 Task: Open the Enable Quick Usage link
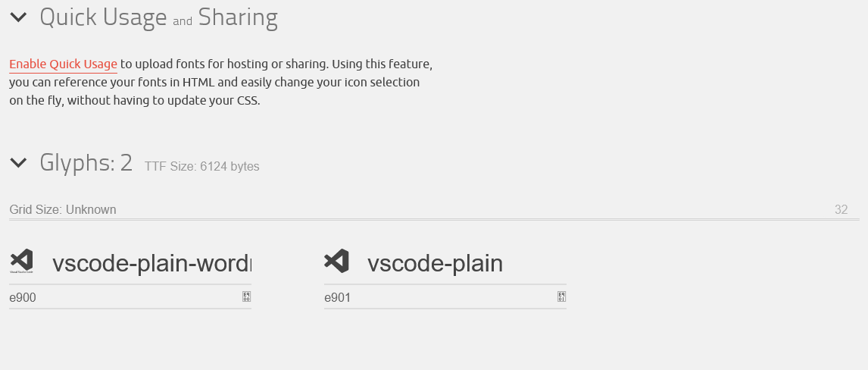[x=63, y=64]
